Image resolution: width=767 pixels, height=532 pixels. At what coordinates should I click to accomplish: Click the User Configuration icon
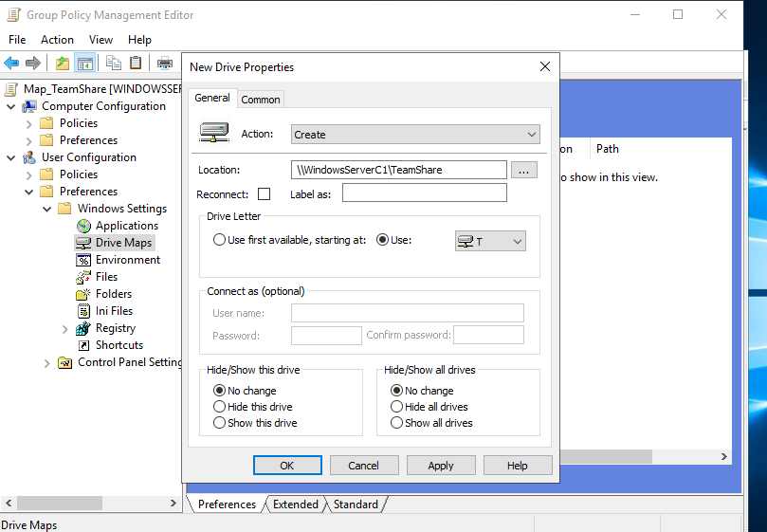coord(29,157)
